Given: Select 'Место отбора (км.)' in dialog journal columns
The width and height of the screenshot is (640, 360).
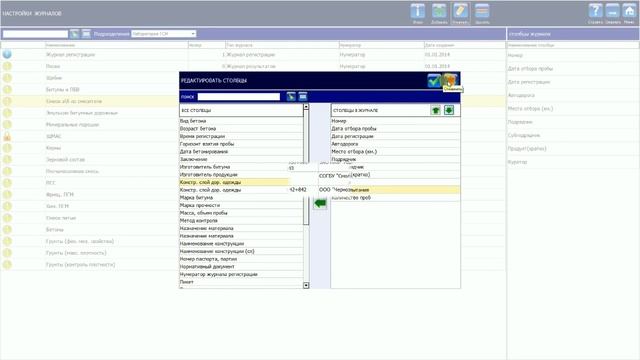Looking at the screenshot, I should click(x=395, y=151).
